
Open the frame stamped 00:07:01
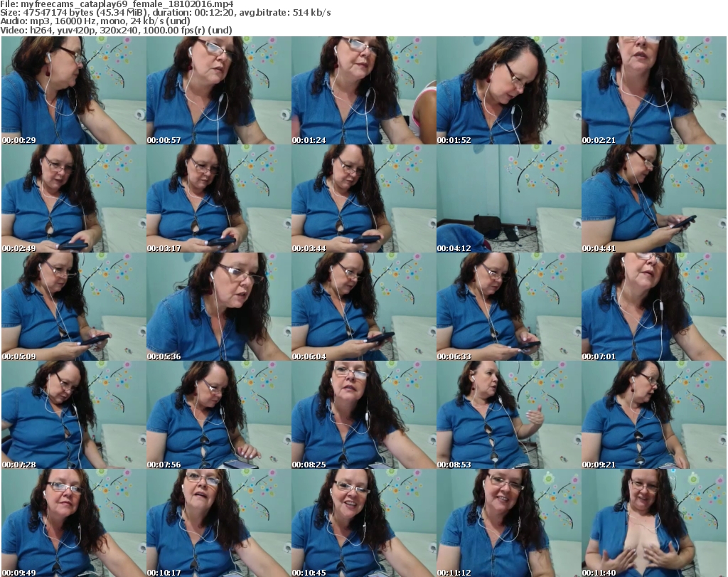point(654,307)
